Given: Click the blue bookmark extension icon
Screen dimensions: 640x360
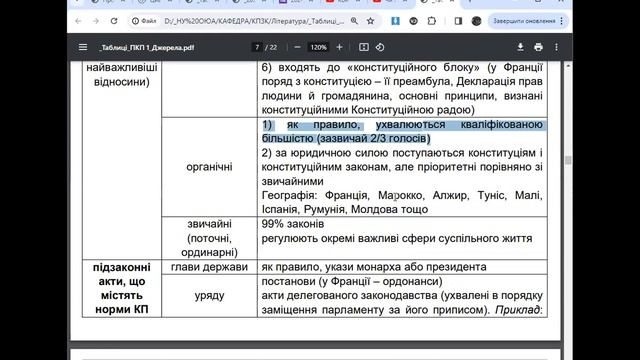Looking at the screenshot, I should (395, 21).
